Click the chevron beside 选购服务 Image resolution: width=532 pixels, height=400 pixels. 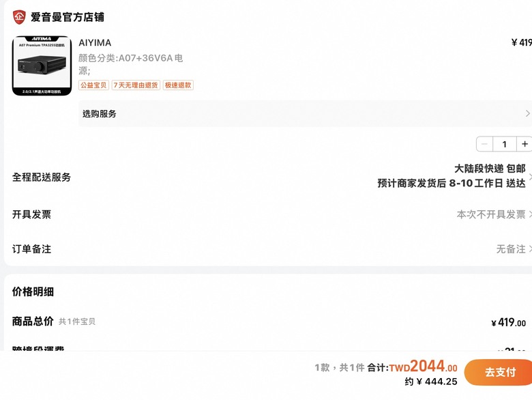pos(527,113)
